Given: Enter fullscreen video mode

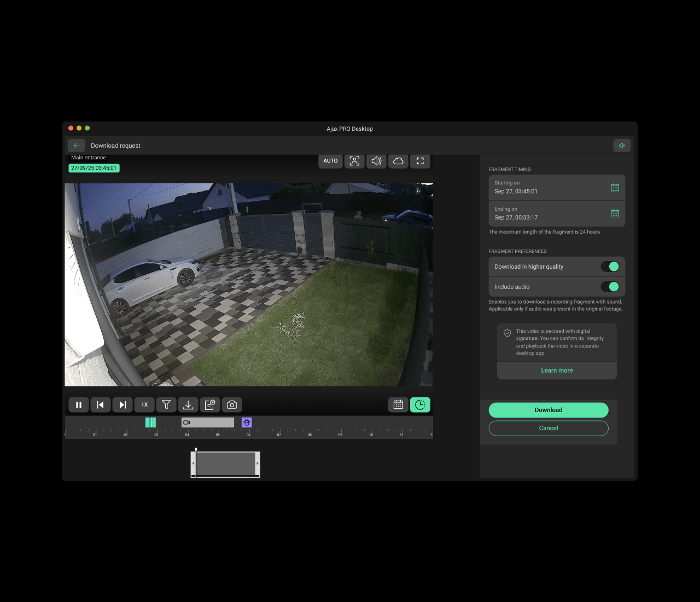Looking at the screenshot, I should pos(420,161).
